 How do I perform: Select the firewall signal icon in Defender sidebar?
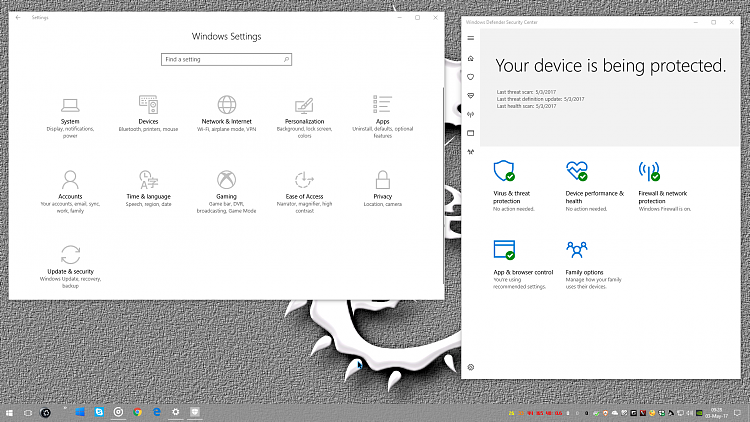click(x=471, y=114)
